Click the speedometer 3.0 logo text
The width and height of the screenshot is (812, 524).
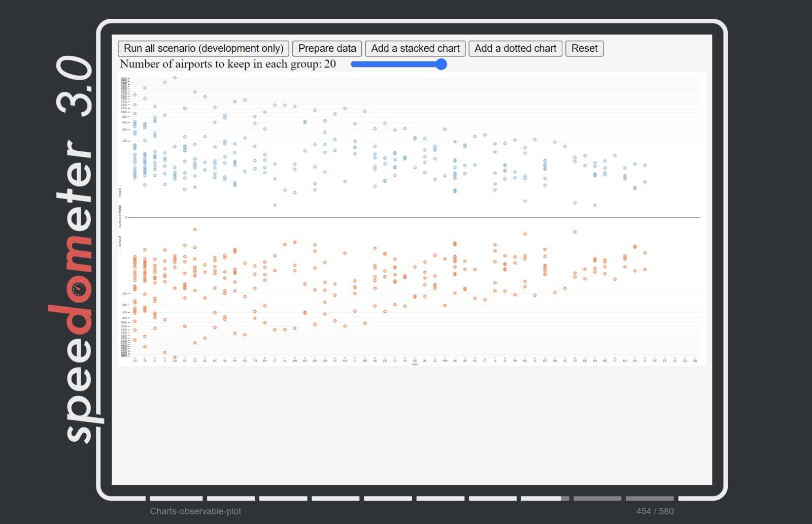click(76, 249)
